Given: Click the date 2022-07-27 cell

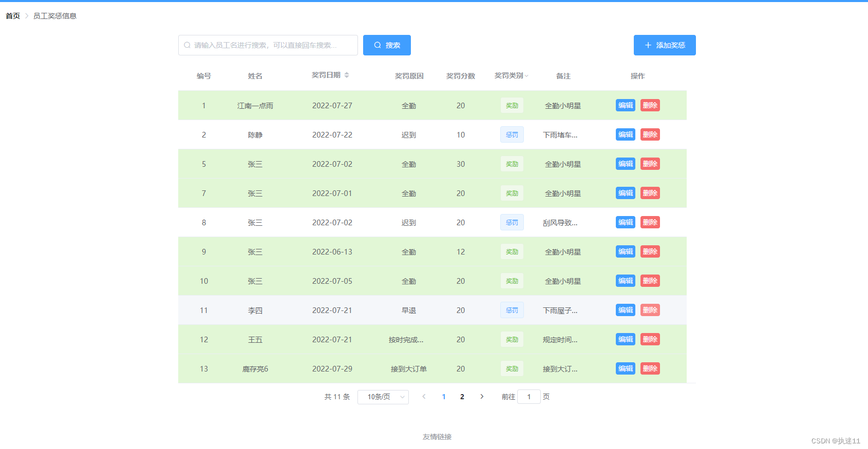Looking at the screenshot, I should [332, 106].
